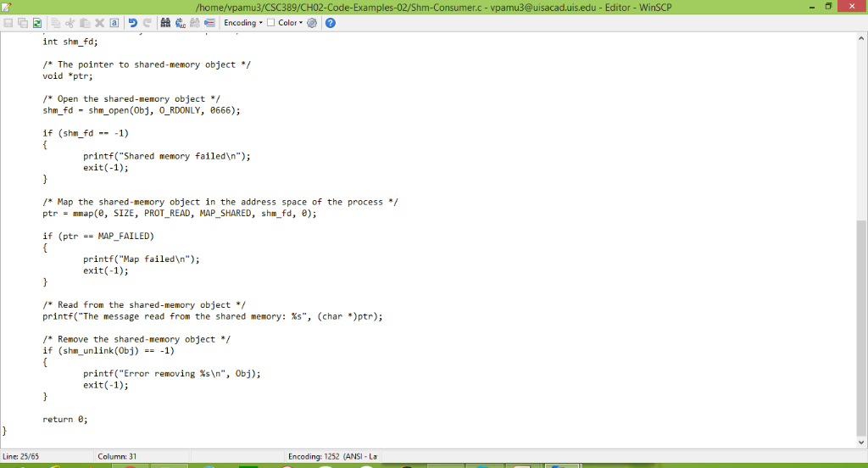The width and height of the screenshot is (868, 468).
Task: Click the vertical scrollbar thumb
Action: [861, 328]
